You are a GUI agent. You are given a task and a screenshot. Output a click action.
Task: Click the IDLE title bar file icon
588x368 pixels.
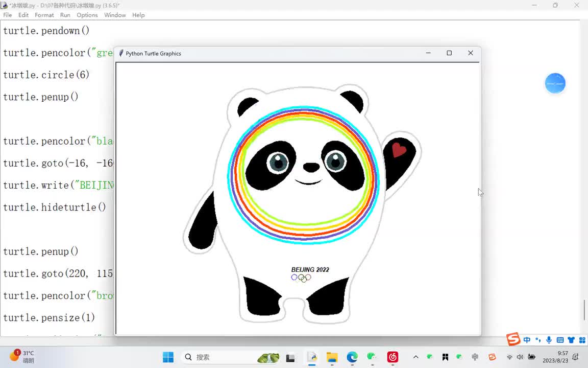(4, 5)
